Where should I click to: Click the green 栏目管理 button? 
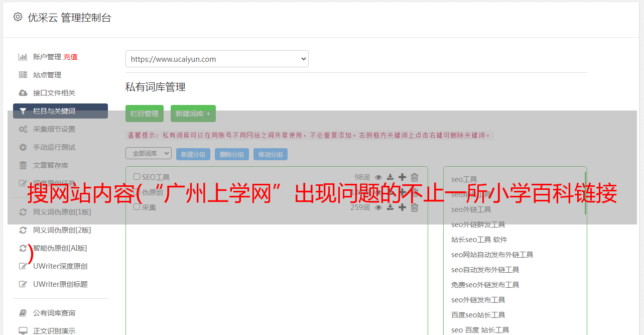pos(145,114)
